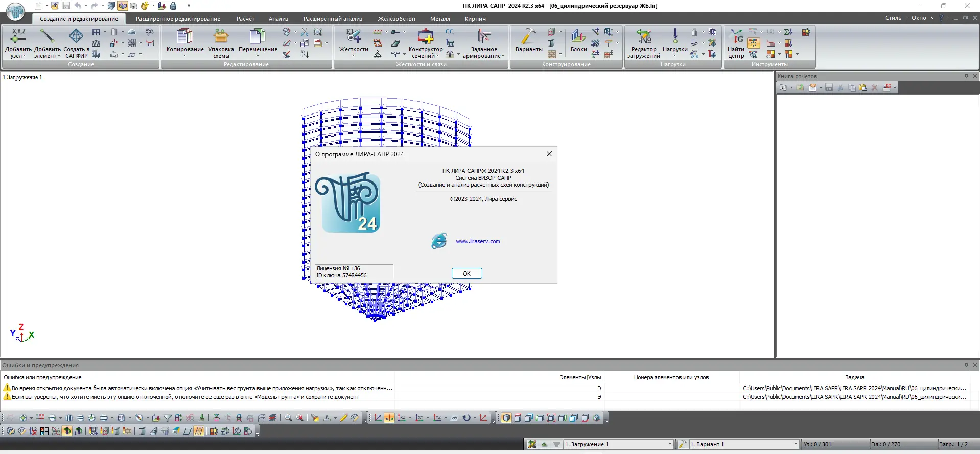Open Создать в САПФИР
Screen dimensions: 980x454
click(76, 43)
